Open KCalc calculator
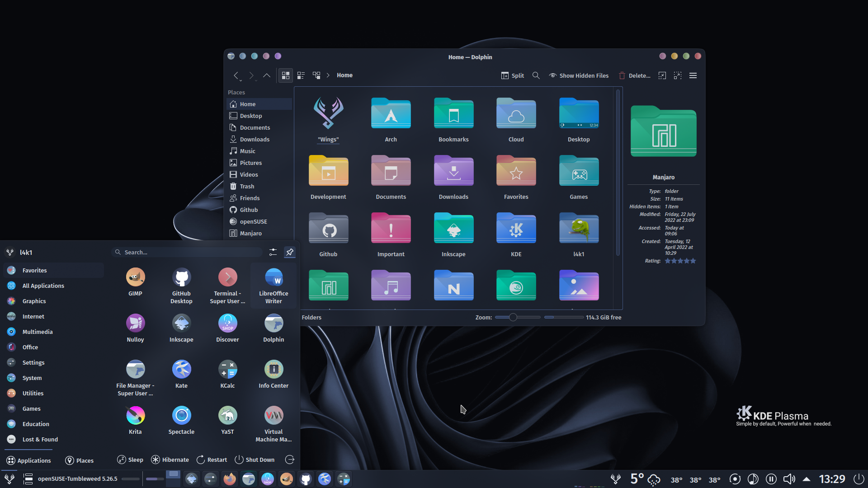This screenshot has height=488, width=868. [227, 375]
